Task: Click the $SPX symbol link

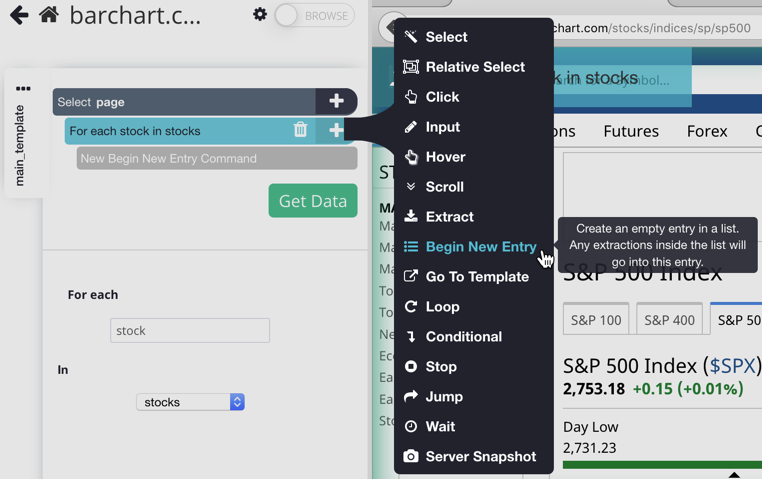Action: (x=732, y=366)
